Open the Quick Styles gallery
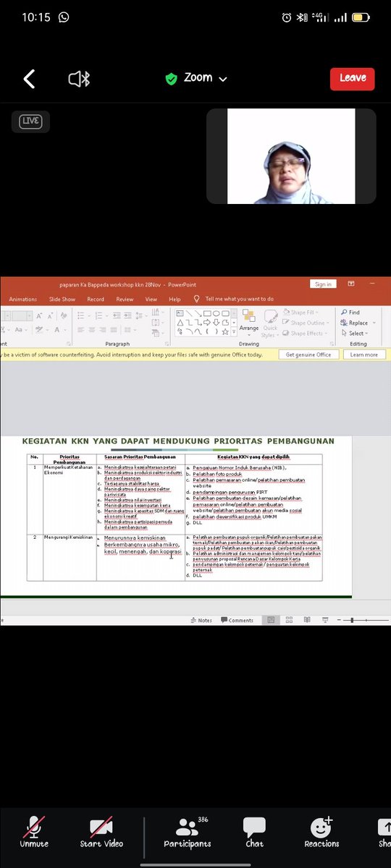 point(270,323)
